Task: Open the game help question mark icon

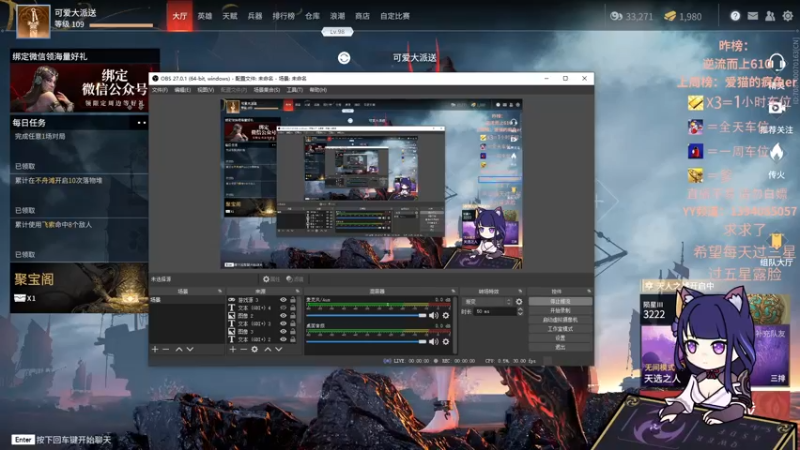Action: pos(735,16)
